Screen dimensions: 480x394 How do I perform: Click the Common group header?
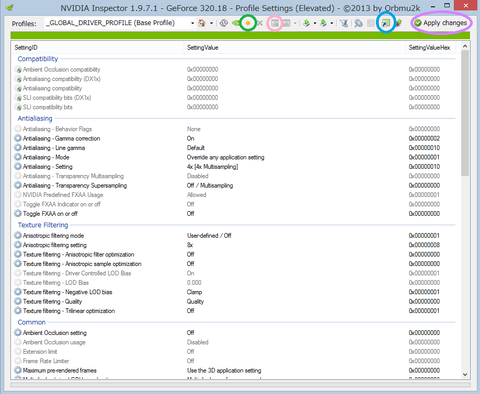point(32,322)
